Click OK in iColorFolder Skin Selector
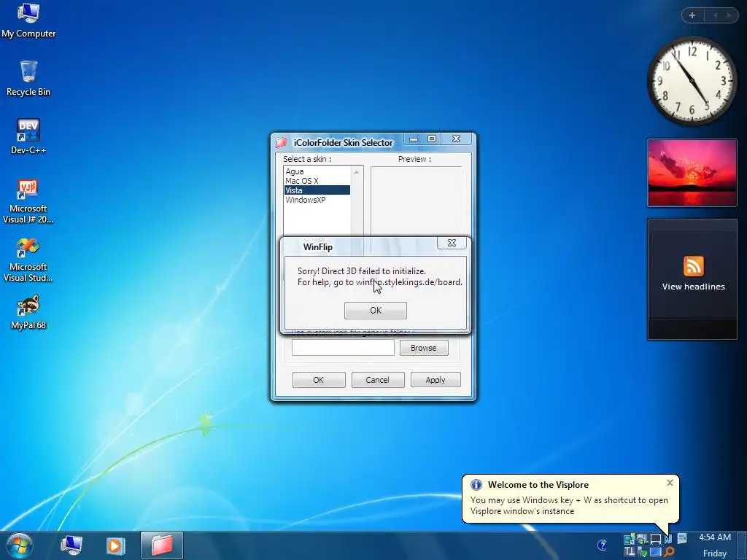Viewport: 747px width, 560px height. 319,380
